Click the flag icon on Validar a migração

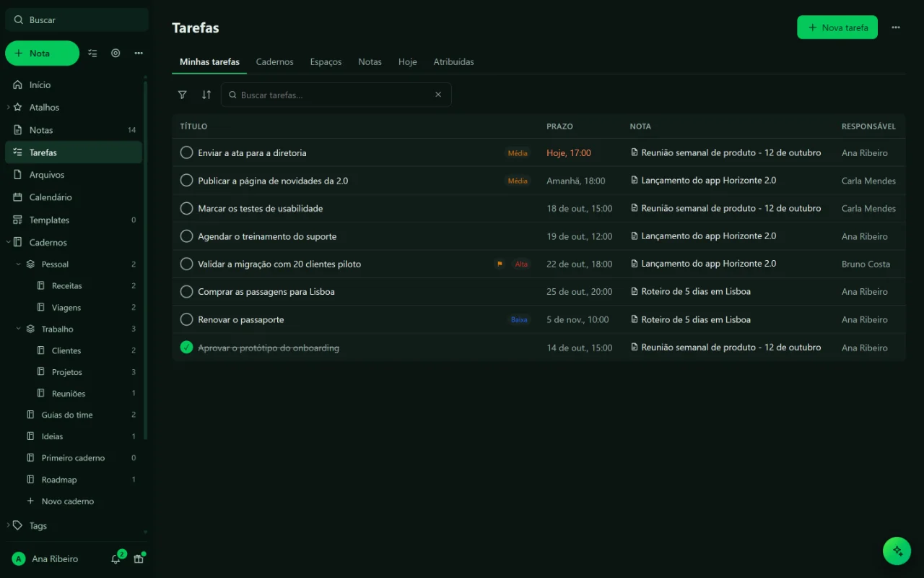pos(499,264)
